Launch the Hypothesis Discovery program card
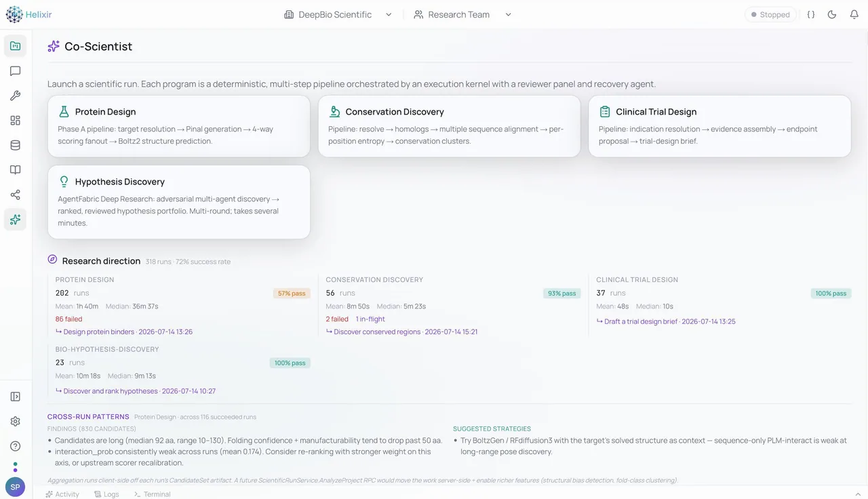Viewport: 868px width, 499px height. [179, 202]
